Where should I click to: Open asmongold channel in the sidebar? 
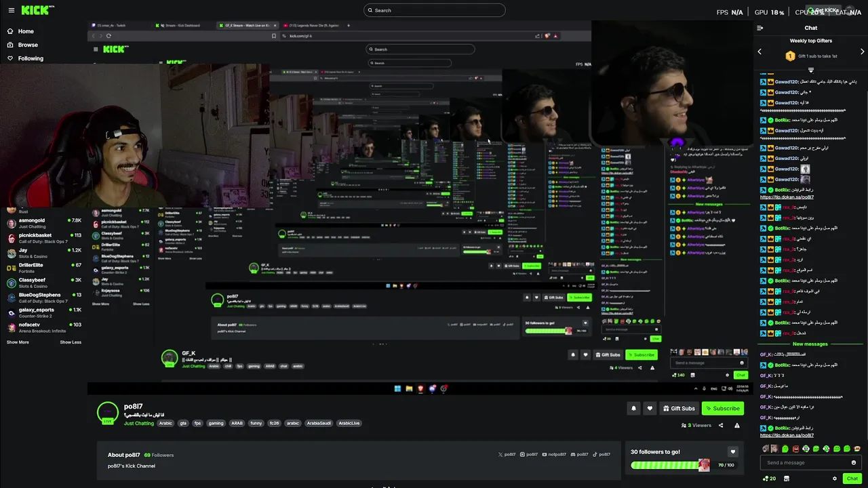[43, 223]
